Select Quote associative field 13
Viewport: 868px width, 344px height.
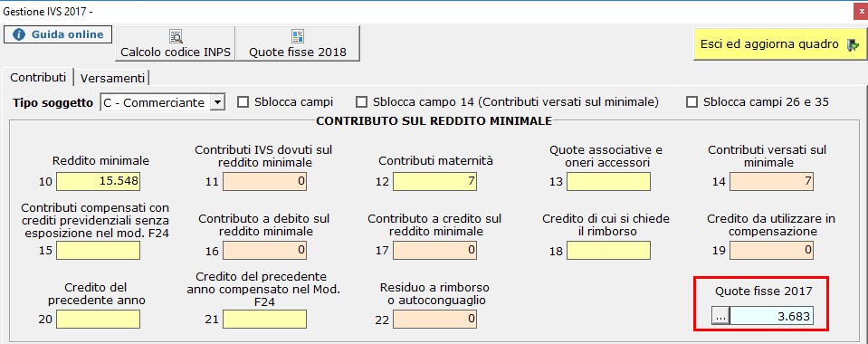(x=609, y=182)
